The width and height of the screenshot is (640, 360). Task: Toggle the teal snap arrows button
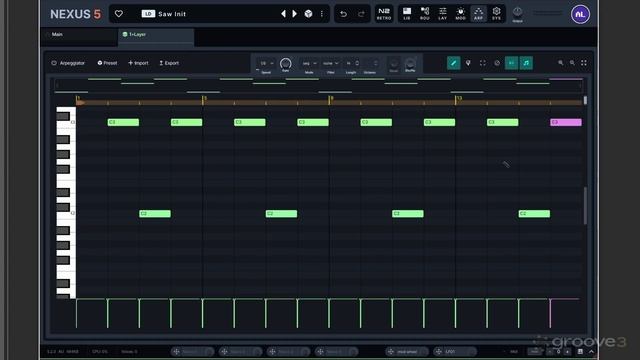(511, 63)
